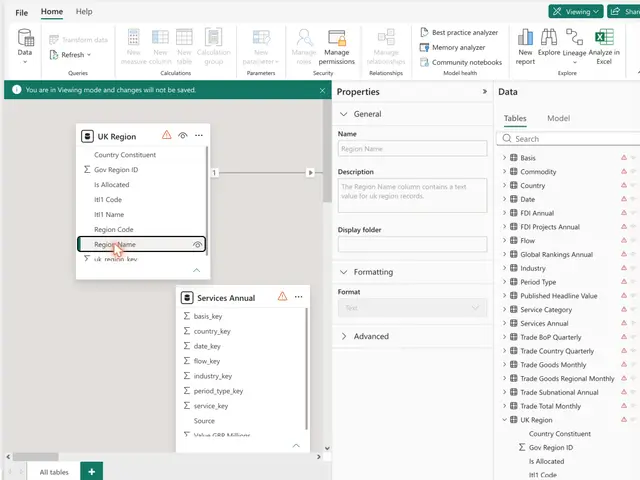Open the Data ribbon button
640x480 pixels.
pos(25,46)
